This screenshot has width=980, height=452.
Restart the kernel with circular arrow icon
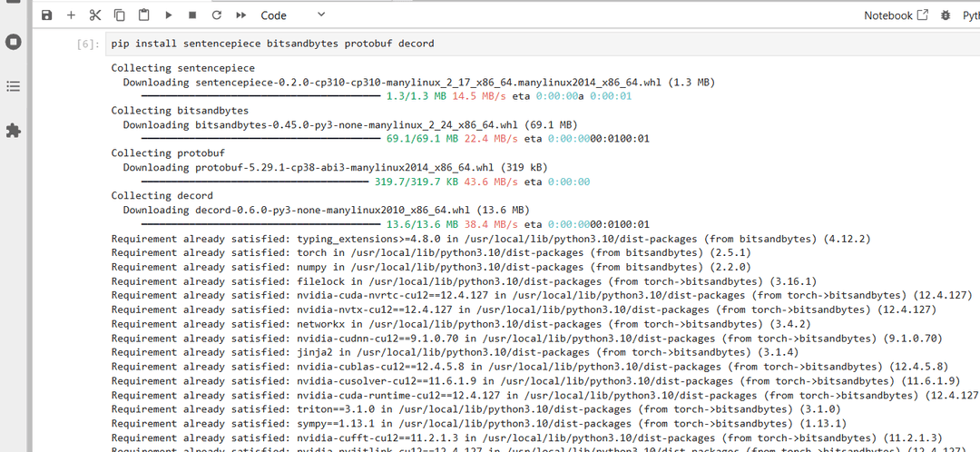tap(217, 15)
